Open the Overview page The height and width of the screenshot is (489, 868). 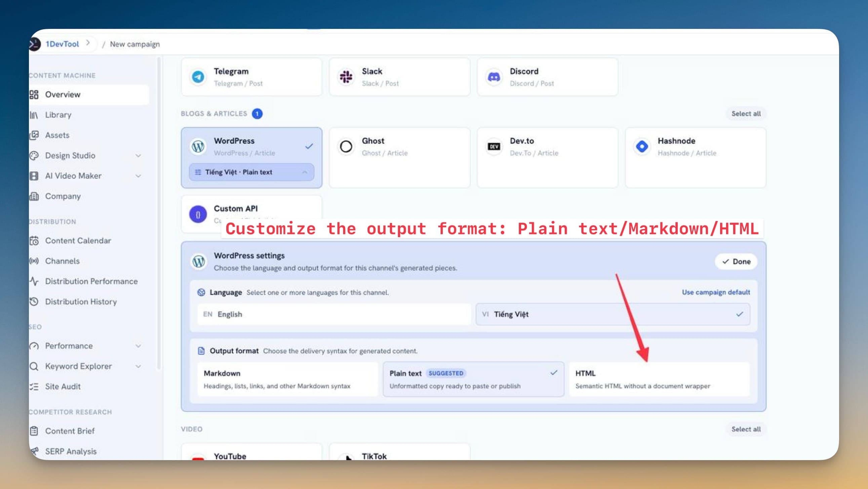tap(89, 95)
